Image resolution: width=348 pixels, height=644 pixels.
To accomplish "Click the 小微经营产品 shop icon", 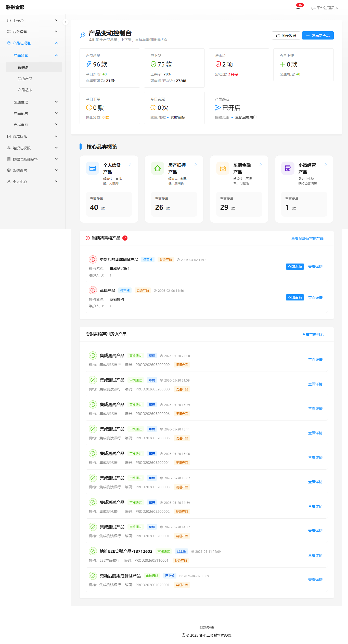I will (288, 168).
